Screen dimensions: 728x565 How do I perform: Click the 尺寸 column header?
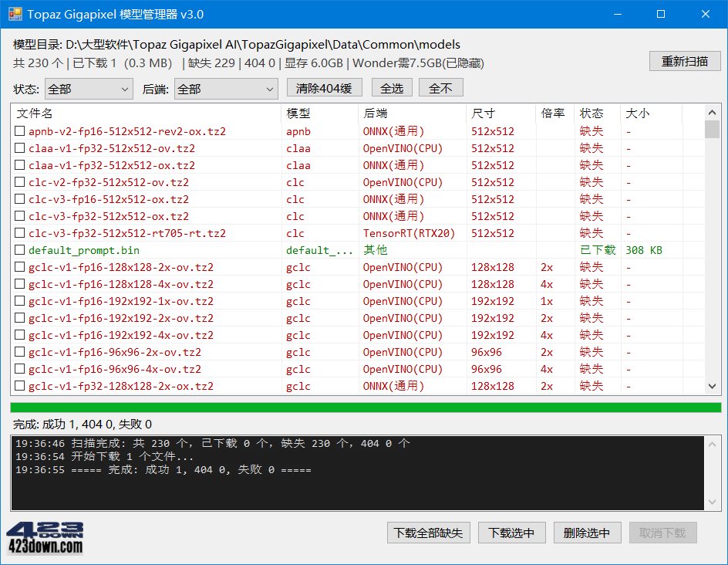(501, 113)
